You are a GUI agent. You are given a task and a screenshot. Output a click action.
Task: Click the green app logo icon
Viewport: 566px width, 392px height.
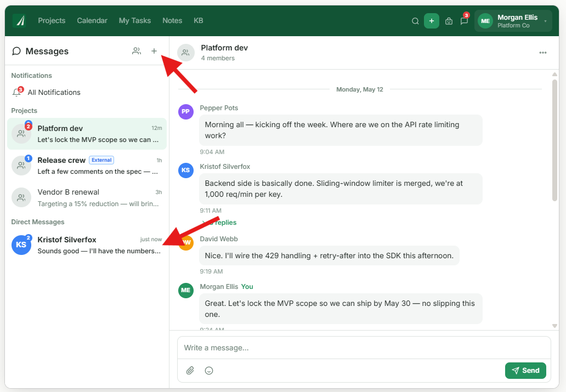(x=20, y=21)
